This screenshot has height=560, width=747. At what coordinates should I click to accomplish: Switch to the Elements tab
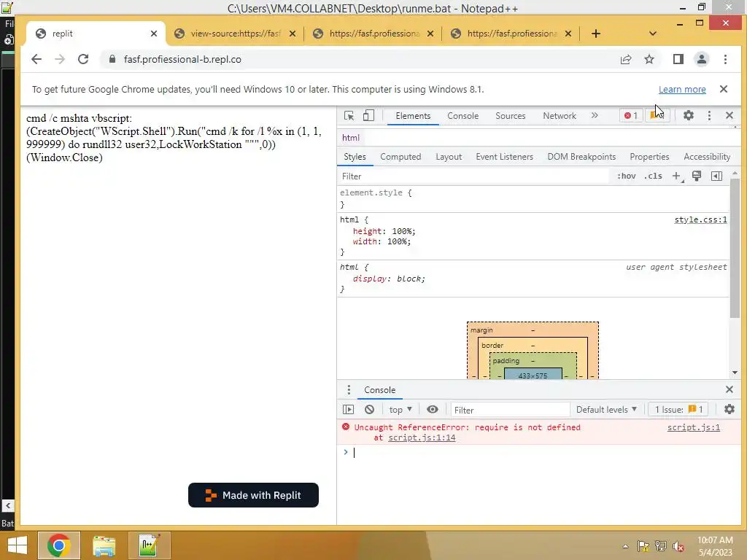(413, 116)
